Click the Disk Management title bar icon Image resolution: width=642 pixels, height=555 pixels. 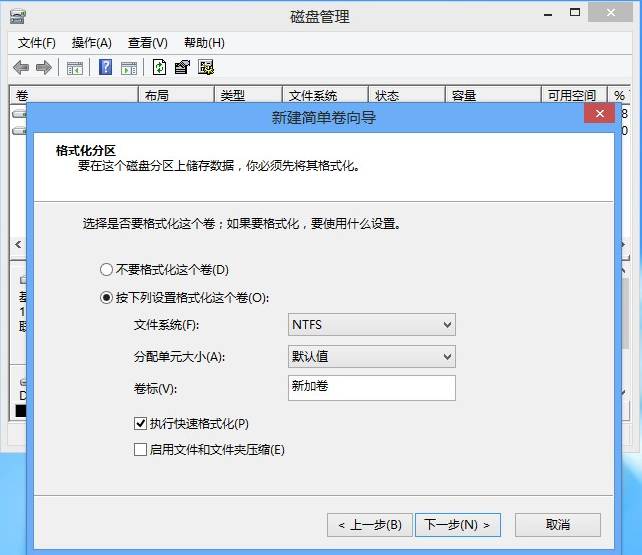[18, 17]
